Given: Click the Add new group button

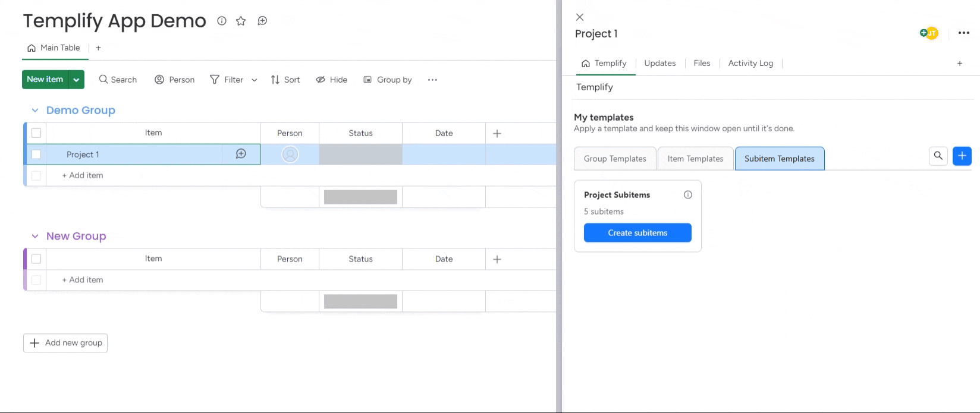Looking at the screenshot, I should [65, 343].
